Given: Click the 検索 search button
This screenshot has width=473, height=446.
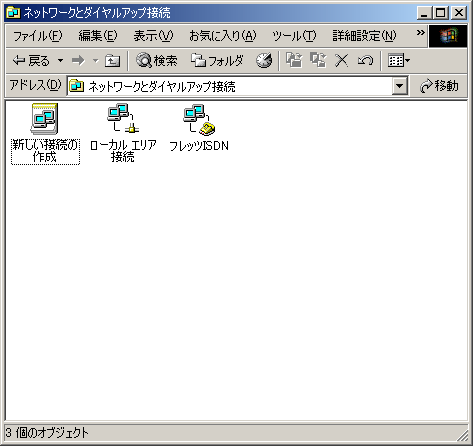Looking at the screenshot, I should point(157,61).
